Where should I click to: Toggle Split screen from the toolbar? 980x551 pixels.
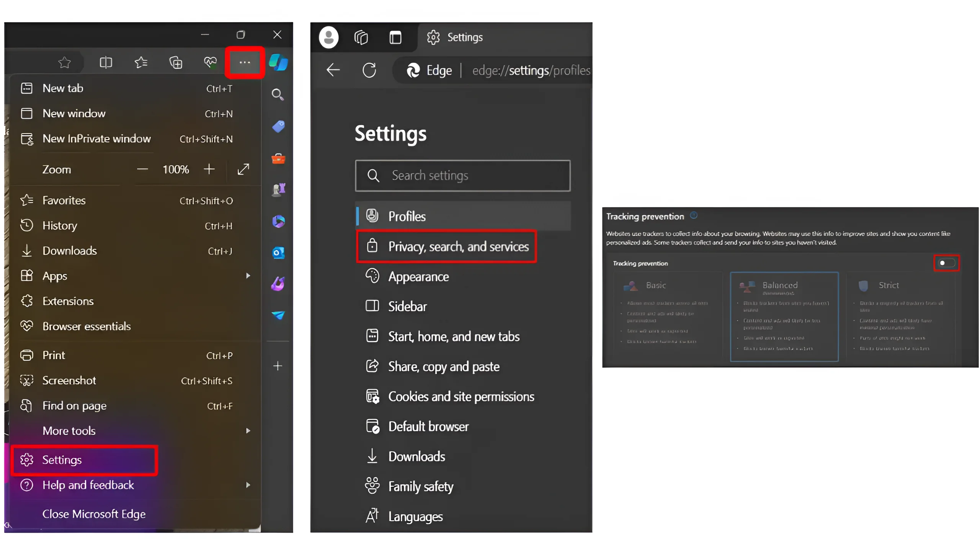tap(106, 62)
